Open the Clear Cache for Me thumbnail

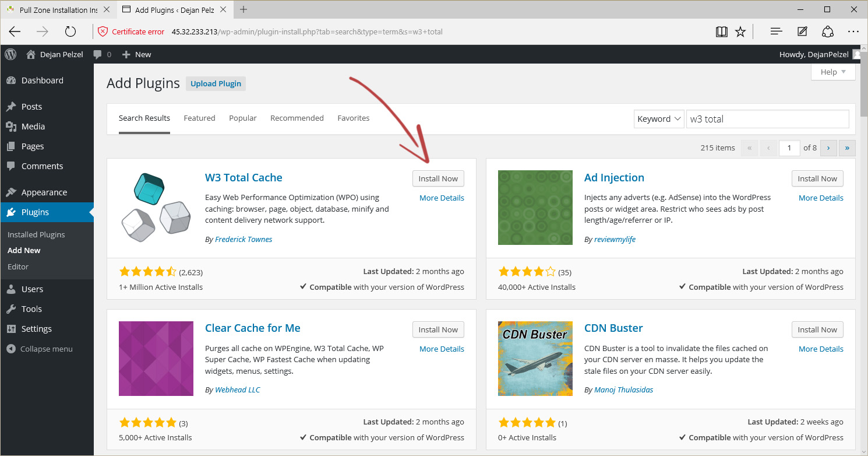156,359
